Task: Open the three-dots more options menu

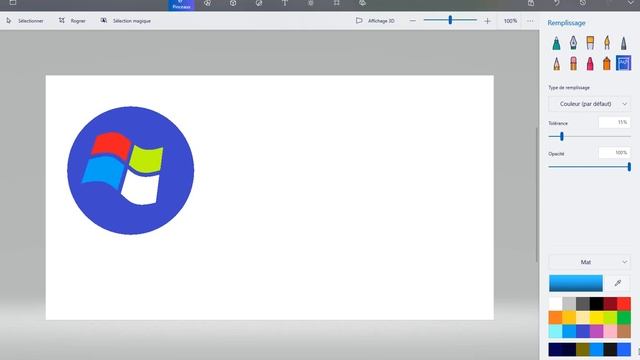Action: coord(530,21)
